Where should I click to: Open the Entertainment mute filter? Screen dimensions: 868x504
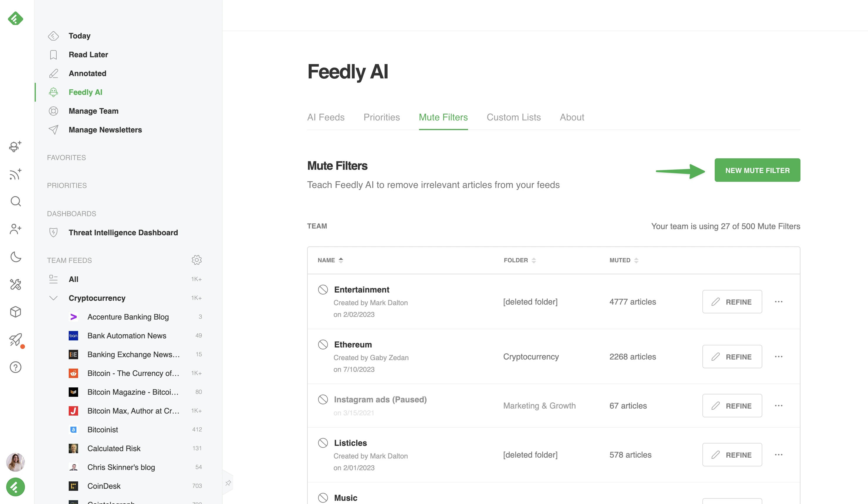pos(362,289)
